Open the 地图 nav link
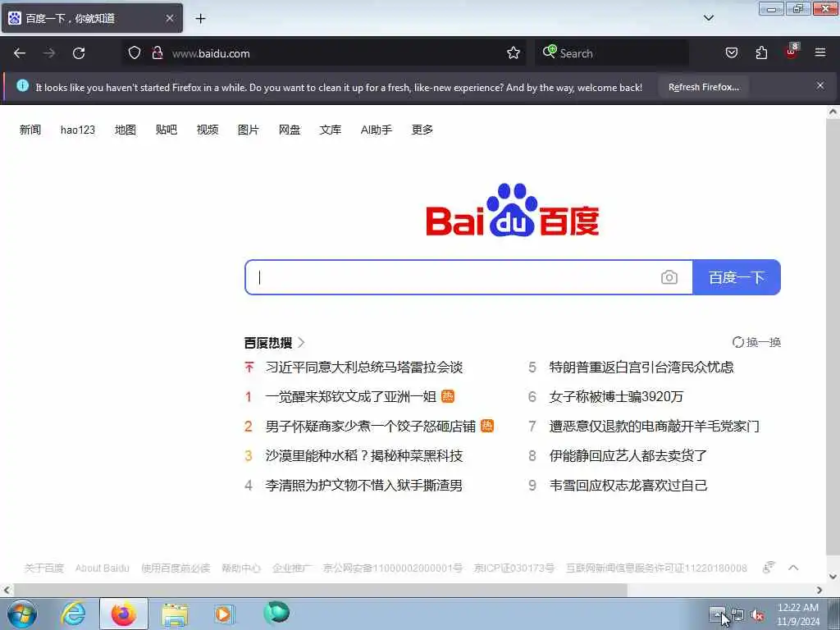This screenshot has height=630, width=840. pyautogui.click(x=126, y=130)
